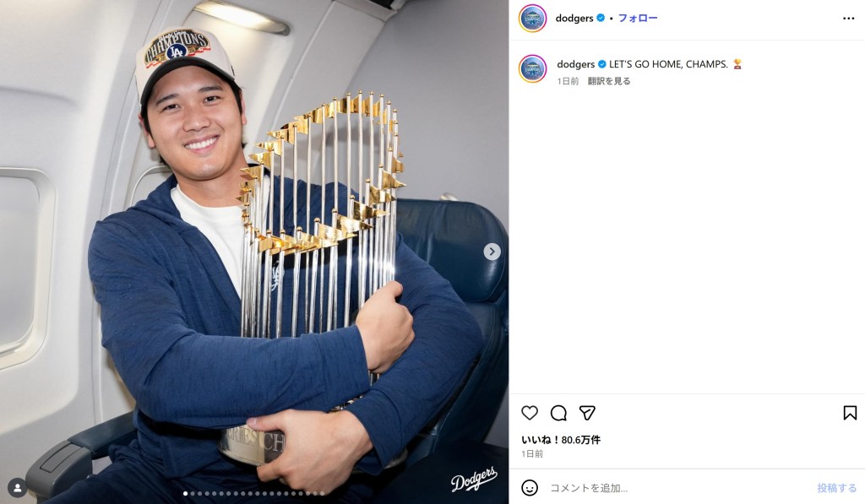Go to next photo in carousel
This screenshot has height=504, width=865.
click(x=492, y=252)
